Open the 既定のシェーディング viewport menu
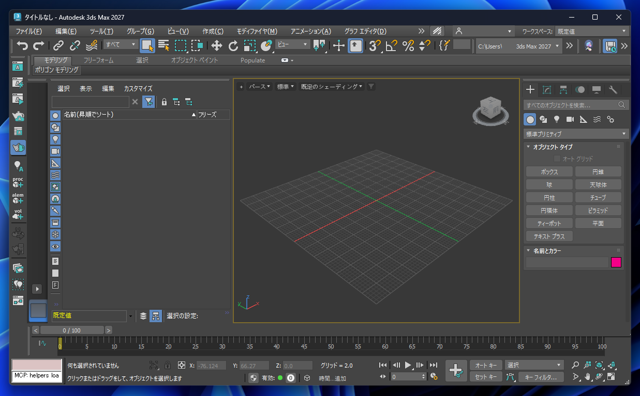Screen dimensions: 640x396 pyautogui.click(x=331, y=87)
